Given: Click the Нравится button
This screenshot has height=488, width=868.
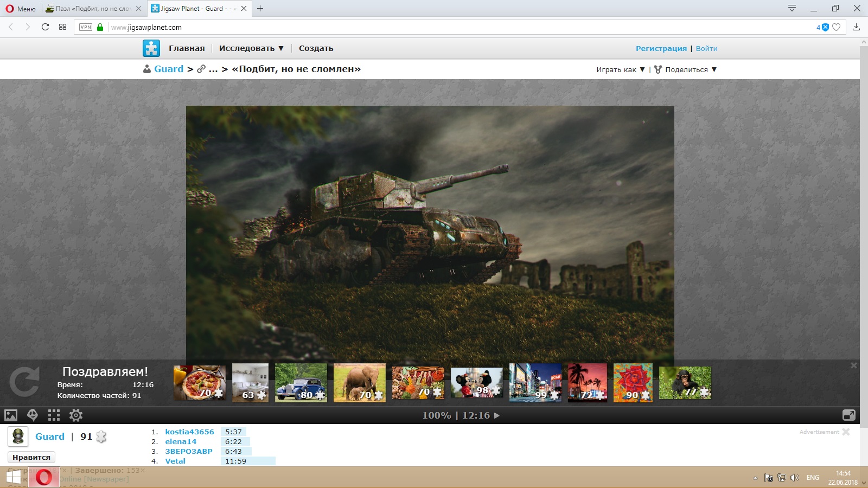Looking at the screenshot, I should (31, 457).
